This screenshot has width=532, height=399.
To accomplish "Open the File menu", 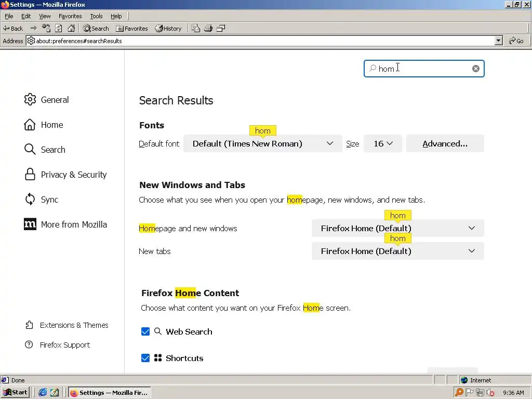I will pos(9,16).
